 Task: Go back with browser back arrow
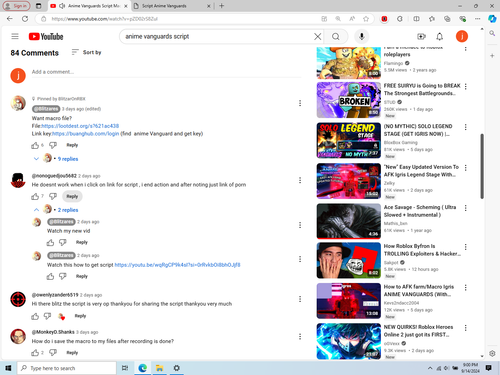(x=10, y=19)
